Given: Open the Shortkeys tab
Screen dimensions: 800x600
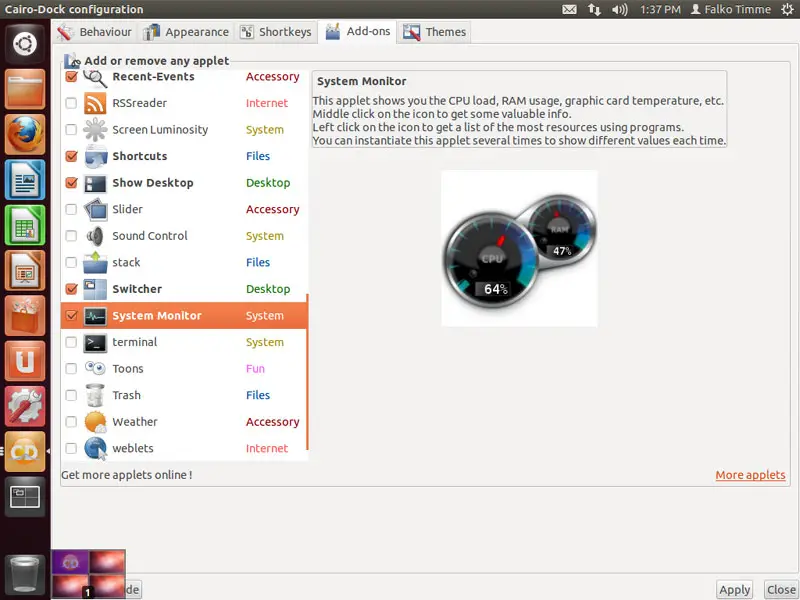Looking at the screenshot, I should [x=276, y=32].
